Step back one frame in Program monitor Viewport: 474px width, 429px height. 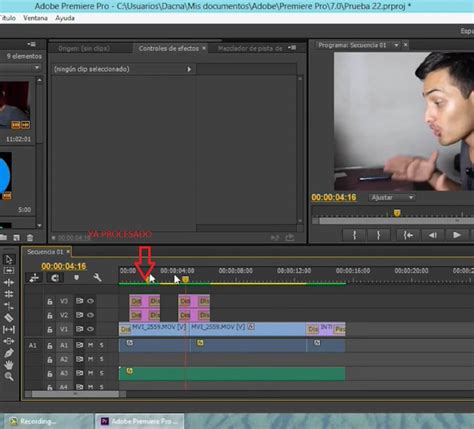432,235
